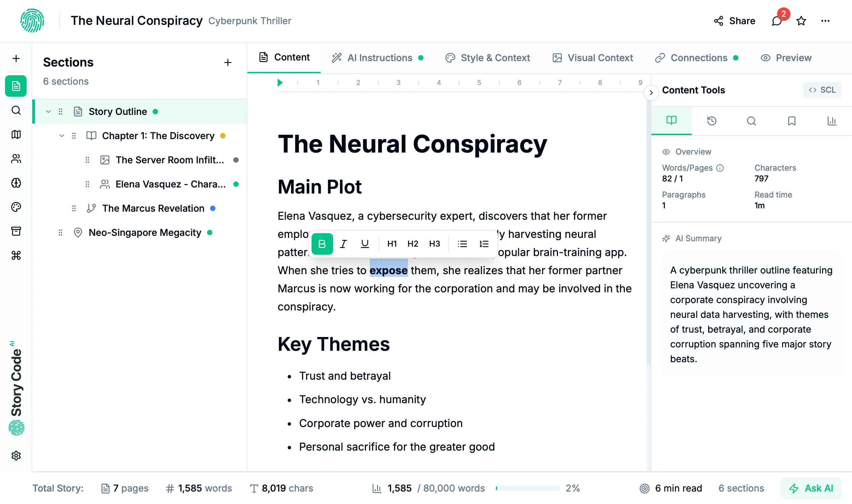This screenshot has height=504, width=852.
Task: Apply underline formatting in the floating toolbar
Action: pyautogui.click(x=365, y=244)
